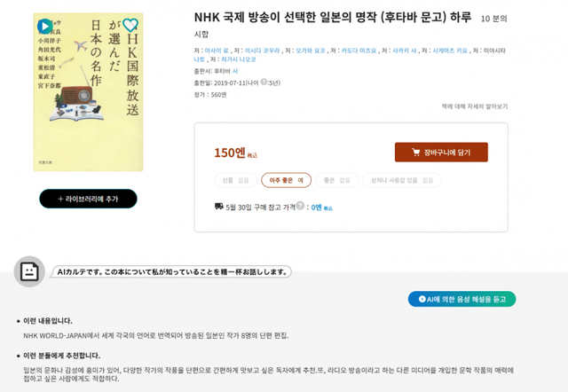Click the heart favorite icon on cover
This screenshot has width=568, height=392.
[130, 26]
